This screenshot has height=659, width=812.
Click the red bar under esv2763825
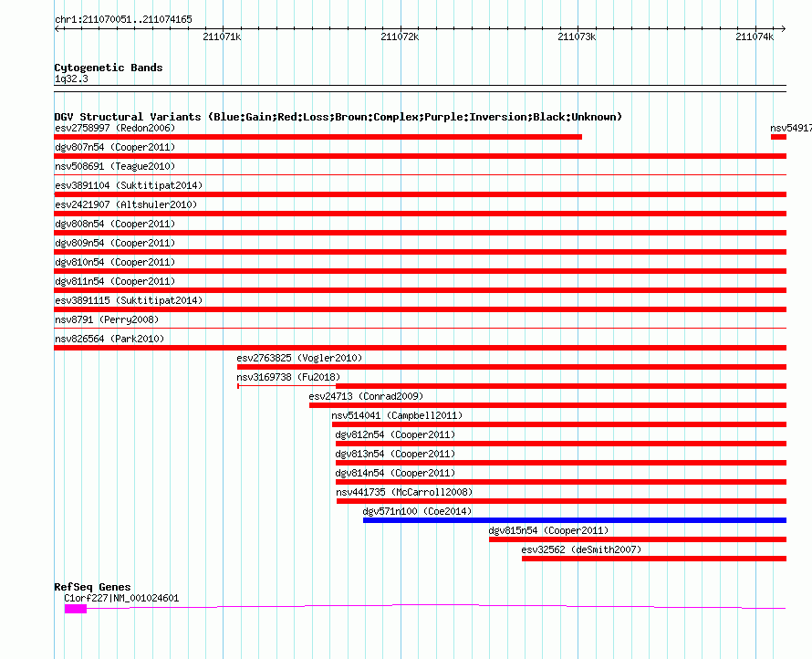[512, 367]
